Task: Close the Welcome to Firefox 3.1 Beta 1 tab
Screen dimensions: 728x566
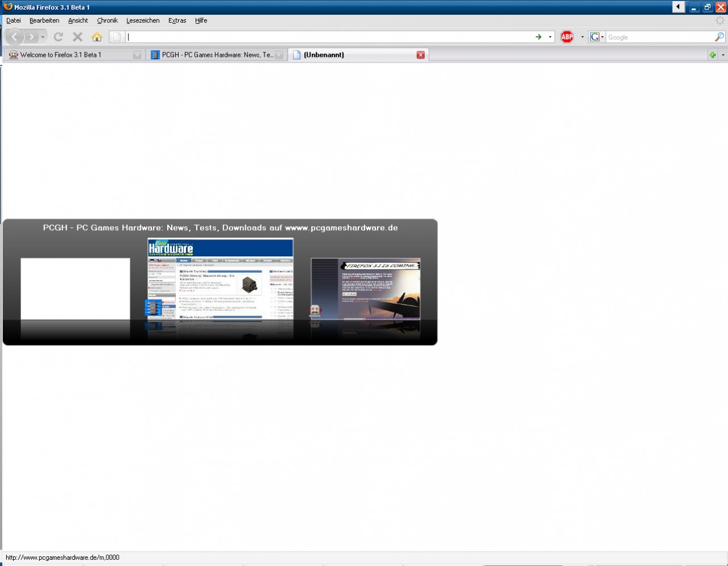Action: 137,55
